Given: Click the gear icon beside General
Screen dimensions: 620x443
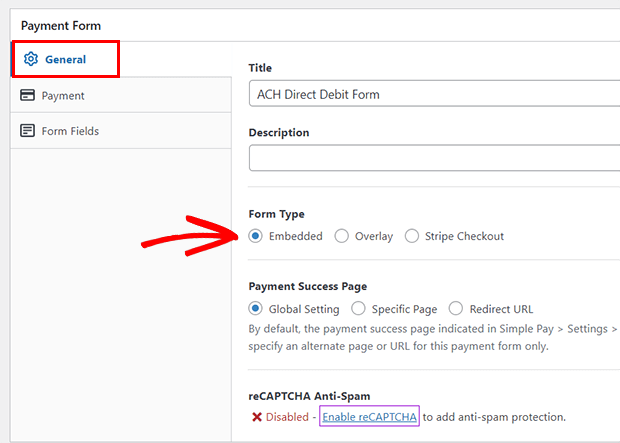Looking at the screenshot, I should pos(30,60).
